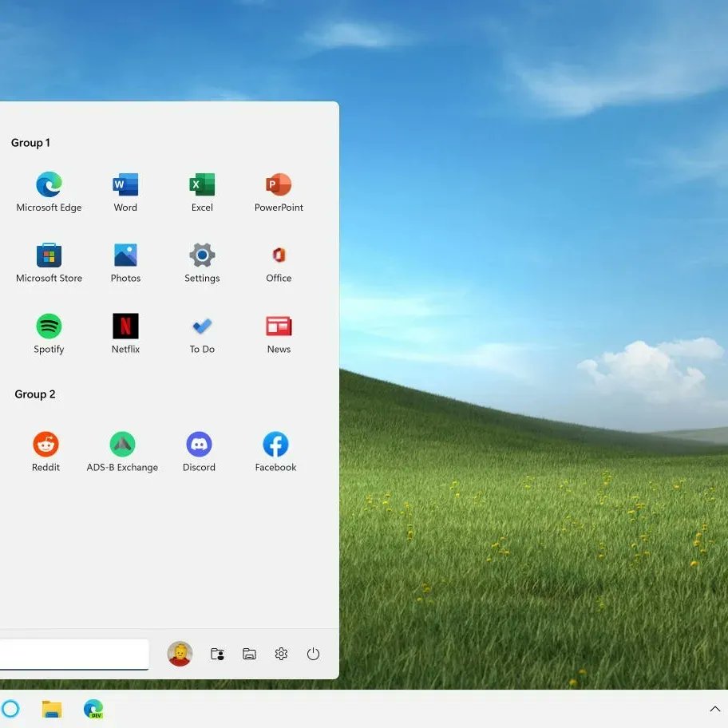Screen dimensions: 728x728
Task: Open Netflix
Action: click(125, 326)
